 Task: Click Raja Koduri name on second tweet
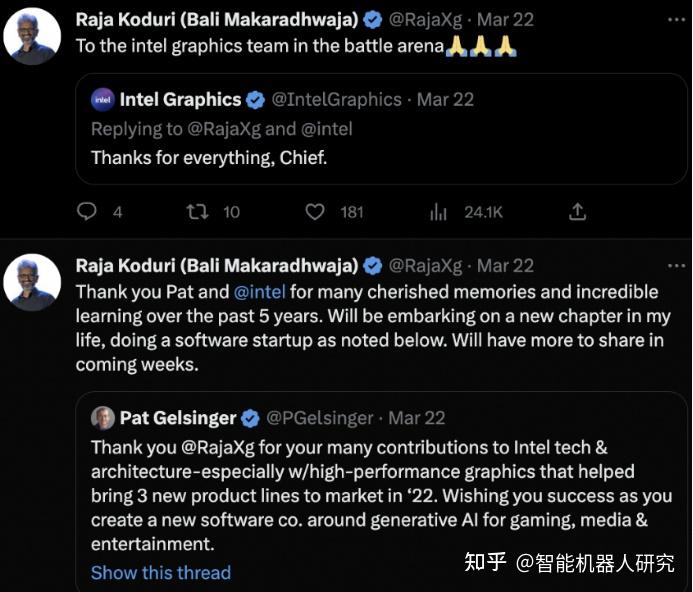click(x=216, y=265)
